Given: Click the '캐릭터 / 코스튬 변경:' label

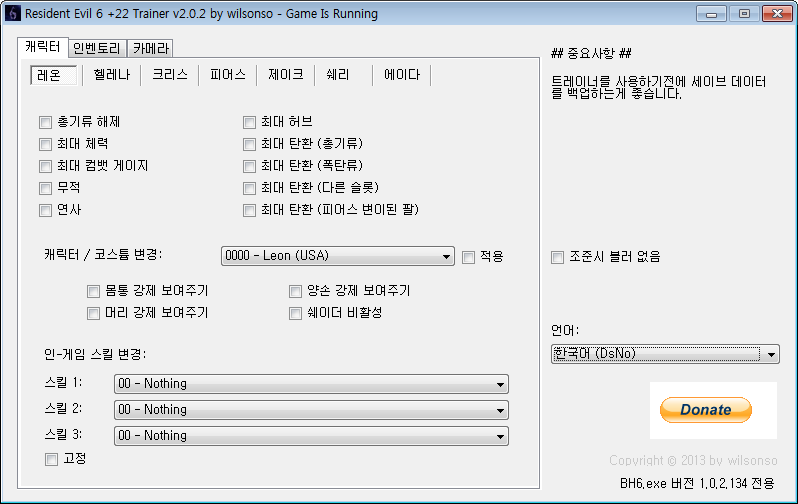Looking at the screenshot, I should pos(103,255).
